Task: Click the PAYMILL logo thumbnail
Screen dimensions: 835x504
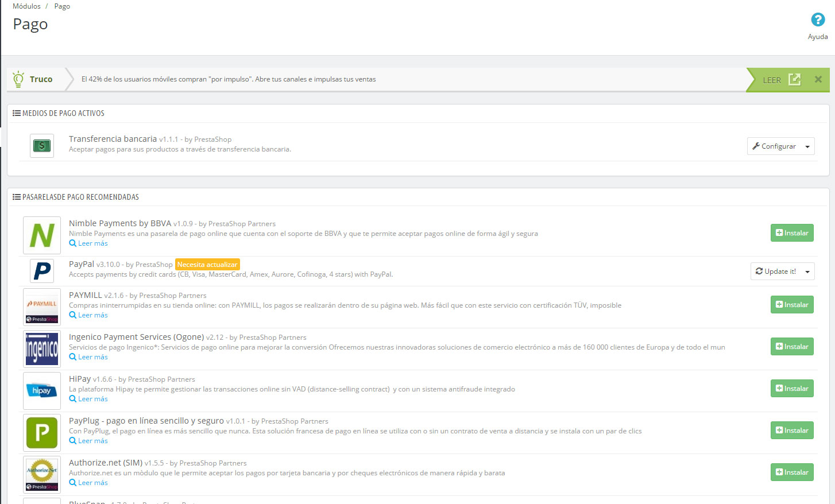Action: click(x=42, y=307)
